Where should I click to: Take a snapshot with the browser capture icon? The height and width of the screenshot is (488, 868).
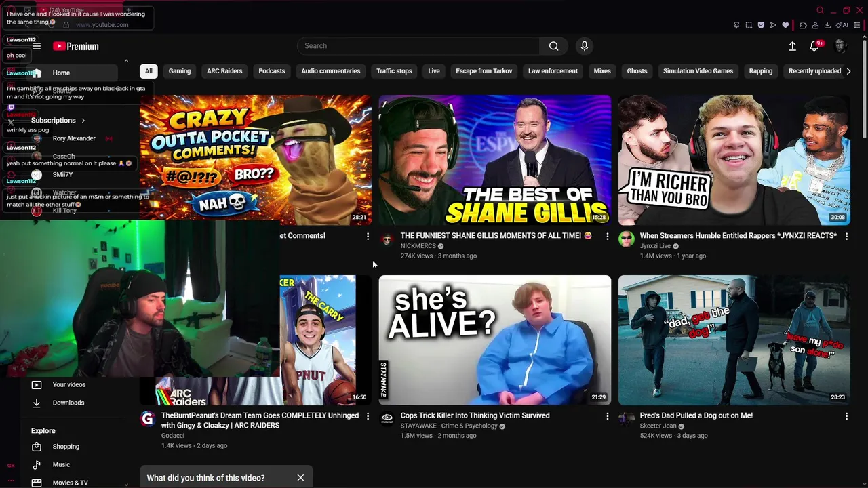(x=749, y=25)
